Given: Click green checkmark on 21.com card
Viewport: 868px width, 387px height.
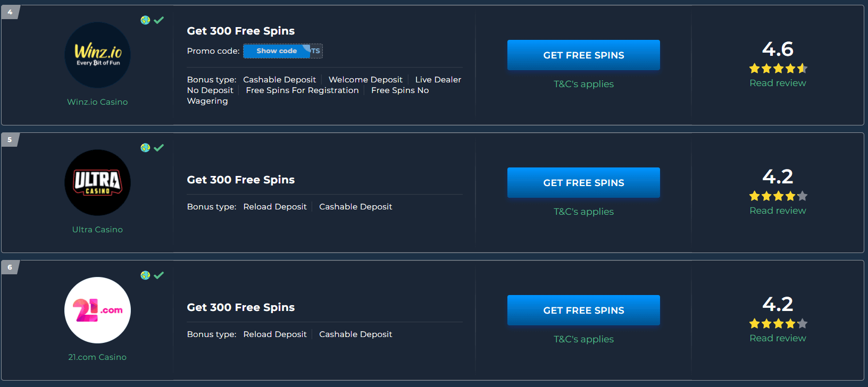Looking at the screenshot, I should coord(158,275).
